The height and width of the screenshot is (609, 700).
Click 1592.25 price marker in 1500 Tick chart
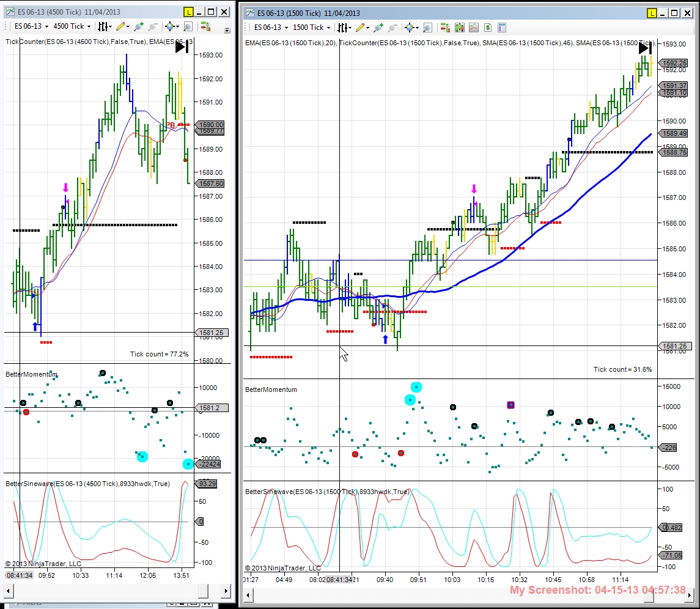point(674,64)
